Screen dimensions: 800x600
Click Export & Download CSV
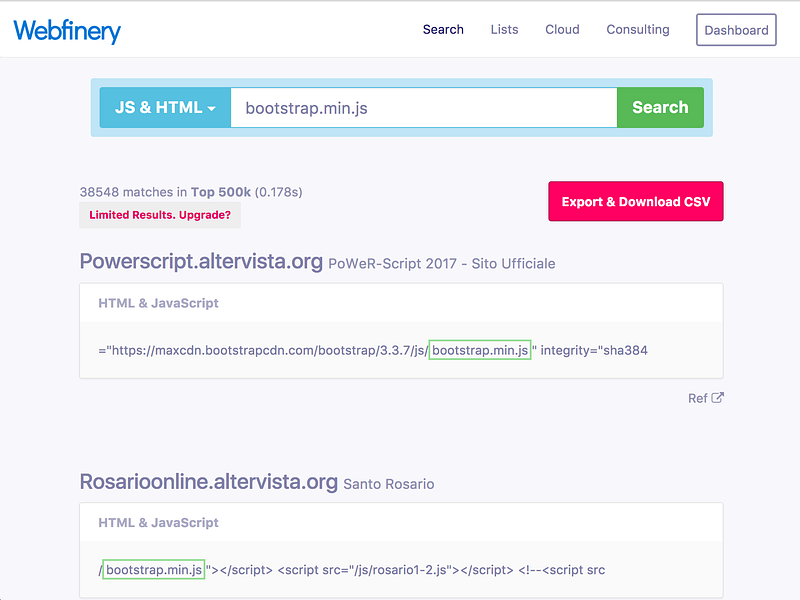pos(635,201)
